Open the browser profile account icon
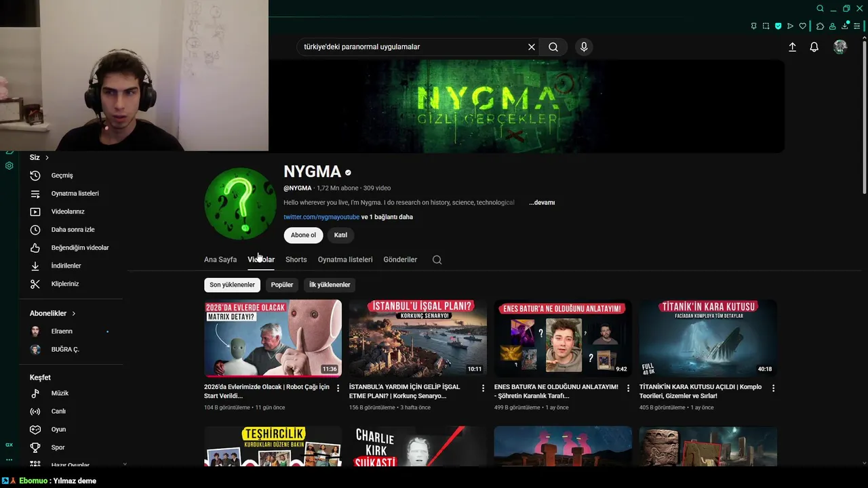868x488 pixels. coord(832,26)
